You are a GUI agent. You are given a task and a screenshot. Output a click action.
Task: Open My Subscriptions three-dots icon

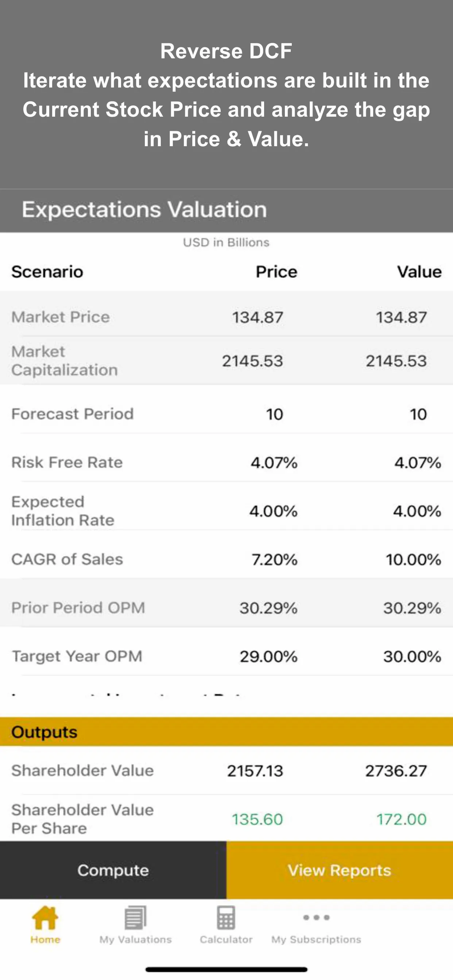[x=316, y=918]
